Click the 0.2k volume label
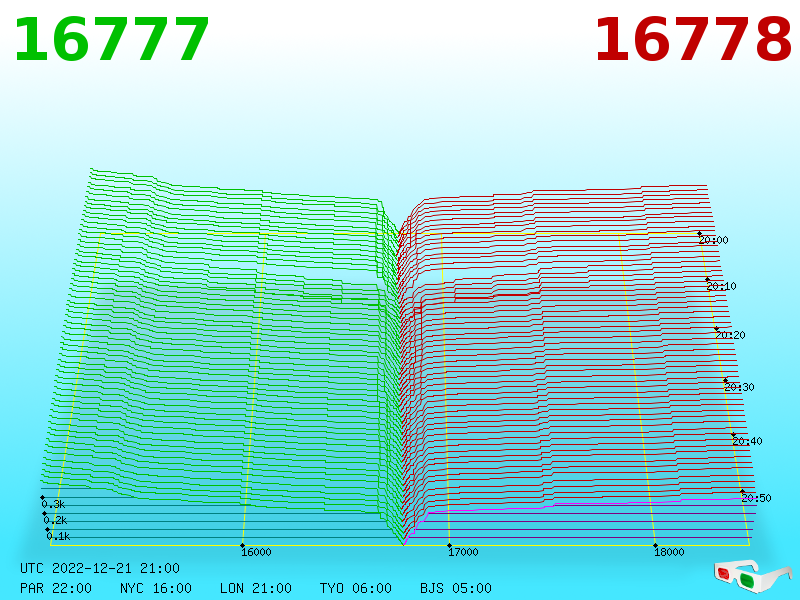This screenshot has width=800, height=600. [x=55, y=520]
